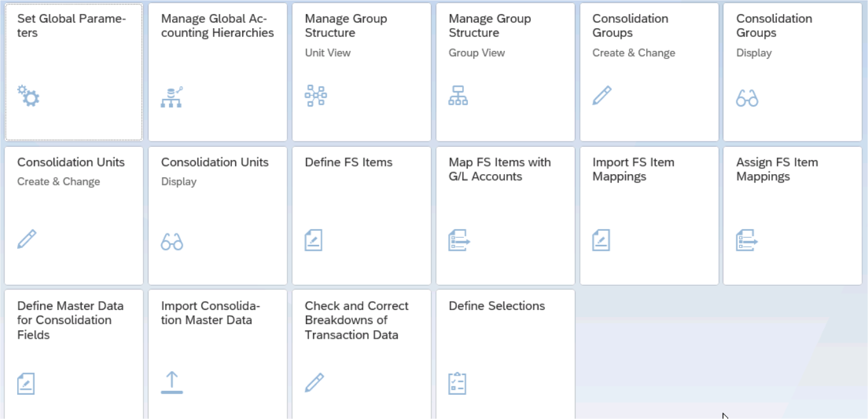Image resolution: width=868 pixels, height=419 pixels.
Task: Click glasses icon on Consolidation Units Display
Action: 172,242
